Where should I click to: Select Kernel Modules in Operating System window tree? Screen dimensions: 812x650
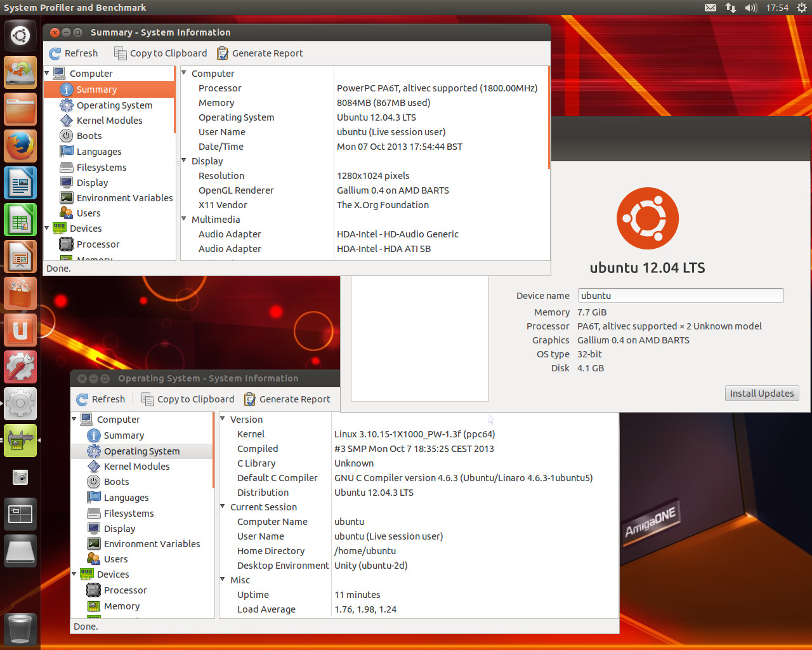click(142, 467)
